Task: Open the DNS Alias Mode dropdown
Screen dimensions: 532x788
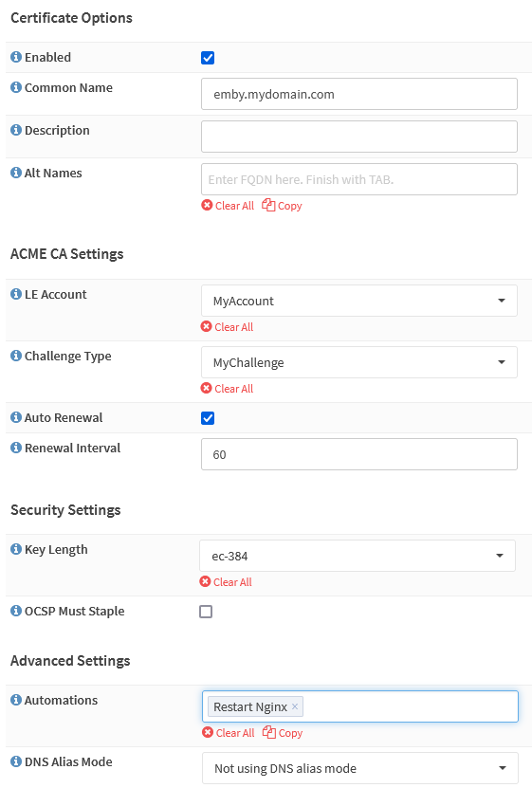Action: coord(359,768)
